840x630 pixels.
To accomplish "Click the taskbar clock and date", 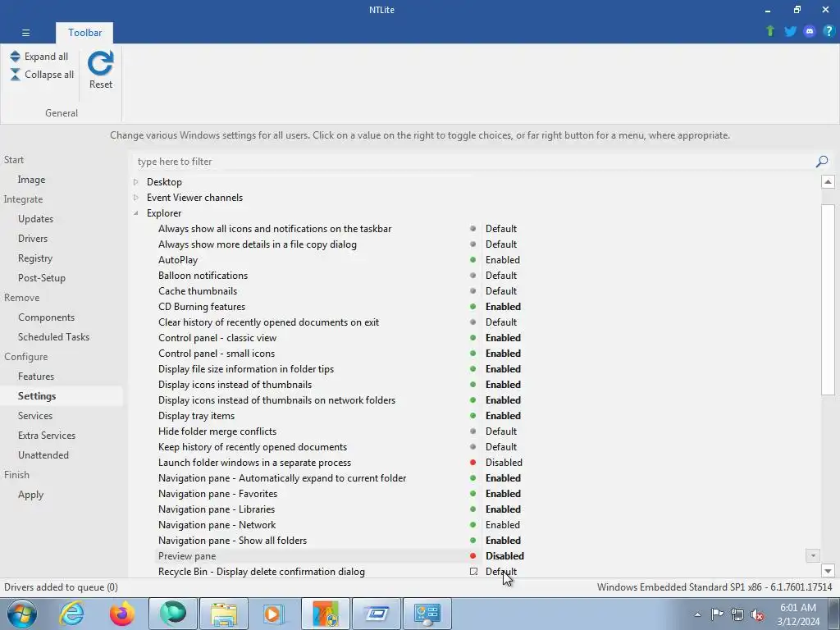I will [x=798, y=614].
